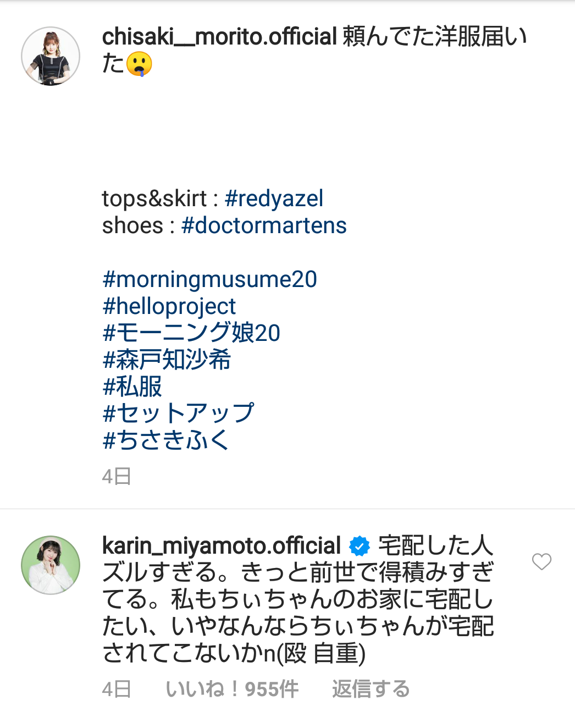Tap the drooling face emoji in caption
This screenshot has width=575, height=728.
tap(139, 64)
